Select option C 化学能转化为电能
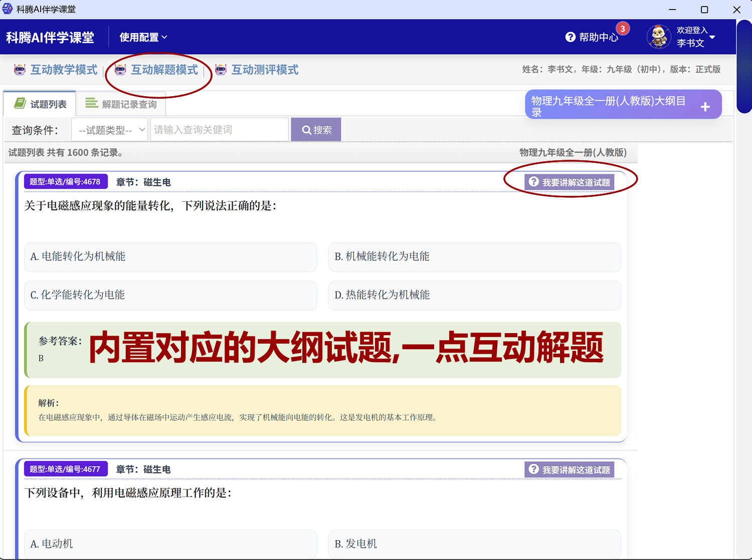Image resolution: width=752 pixels, height=560 pixels. click(x=170, y=296)
